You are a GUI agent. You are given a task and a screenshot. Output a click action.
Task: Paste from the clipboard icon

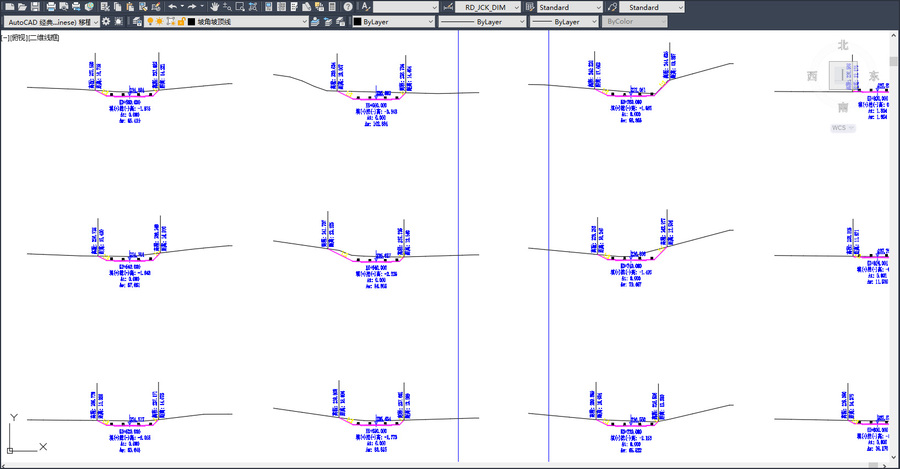pyautogui.click(x=130, y=7)
